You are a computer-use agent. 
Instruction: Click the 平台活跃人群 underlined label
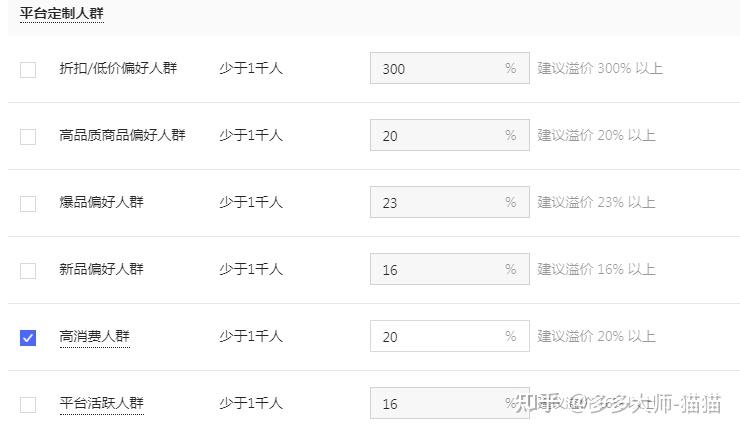click(x=101, y=404)
